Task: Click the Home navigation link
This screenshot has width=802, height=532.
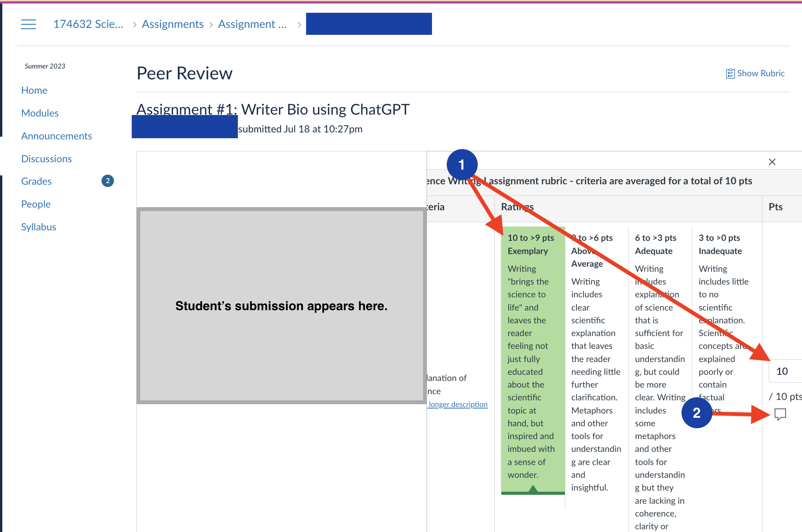Action: [x=34, y=90]
